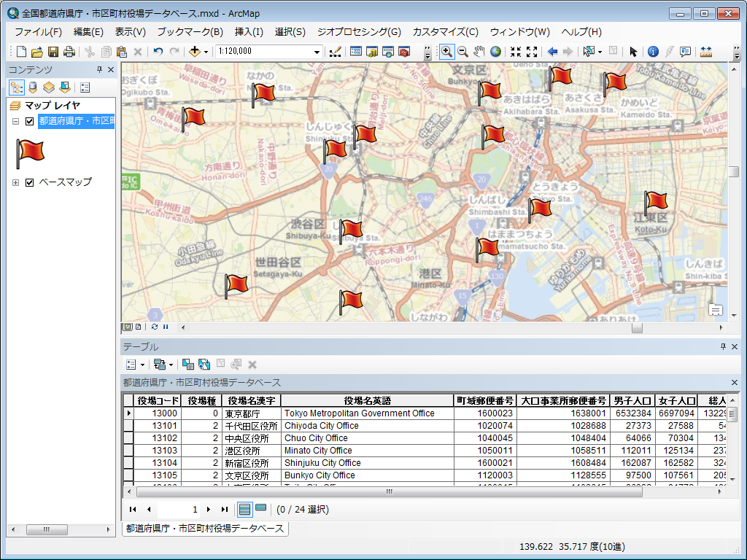Select the Select Elements arrow tool

pyautogui.click(x=633, y=52)
